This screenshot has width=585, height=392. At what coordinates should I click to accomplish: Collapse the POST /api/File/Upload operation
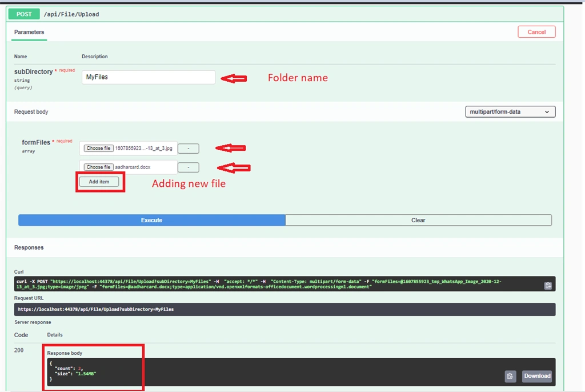tap(285, 14)
